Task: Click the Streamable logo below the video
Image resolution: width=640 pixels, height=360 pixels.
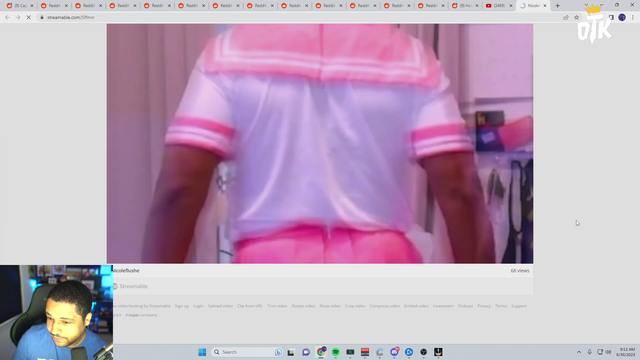Action: pyautogui.click(x=130, y=286)
